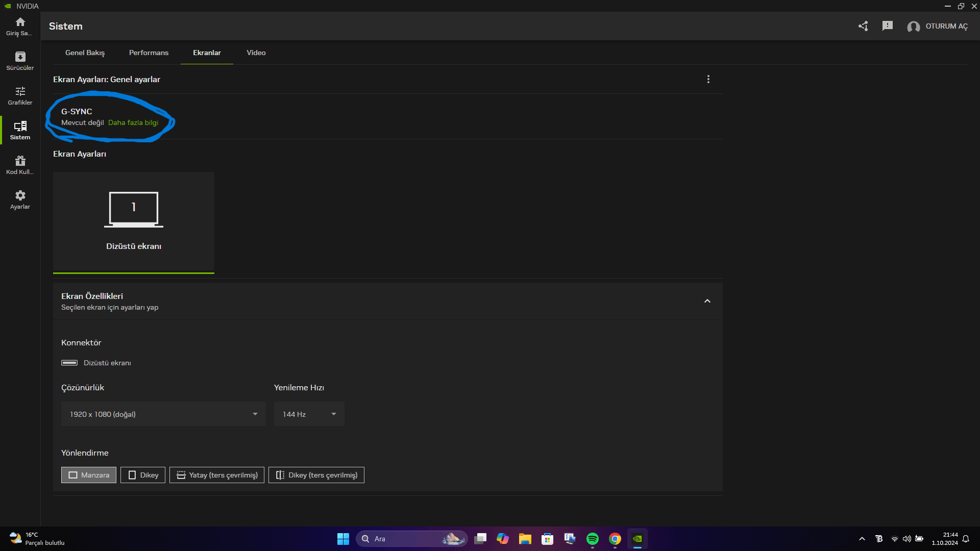Switch to the Performans tab
The height and width of the screenshot is (551, 980).
(x=149, y=53)
